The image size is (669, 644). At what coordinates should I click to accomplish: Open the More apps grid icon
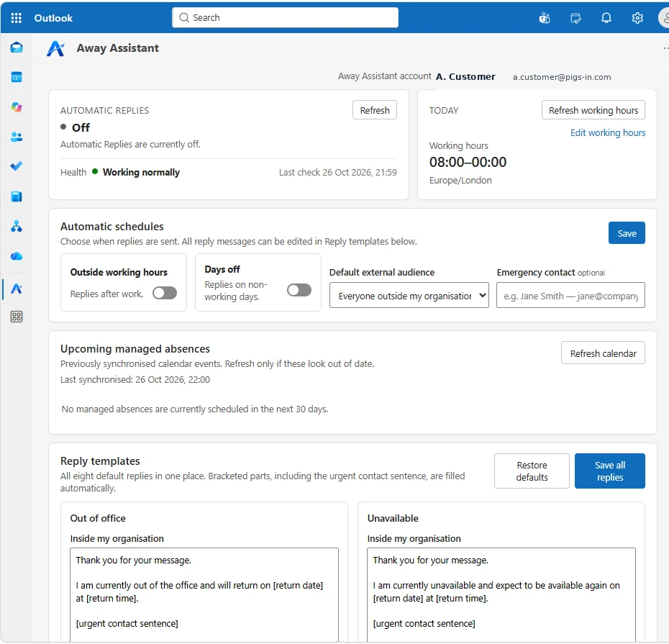pyautogui.click(x=17, y=317)
